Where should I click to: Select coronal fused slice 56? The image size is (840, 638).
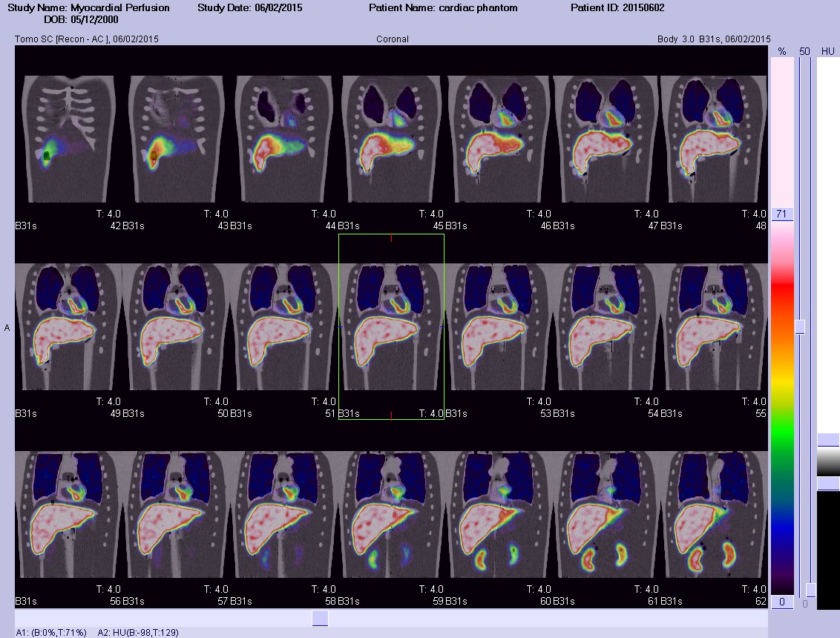click(68, 515)
